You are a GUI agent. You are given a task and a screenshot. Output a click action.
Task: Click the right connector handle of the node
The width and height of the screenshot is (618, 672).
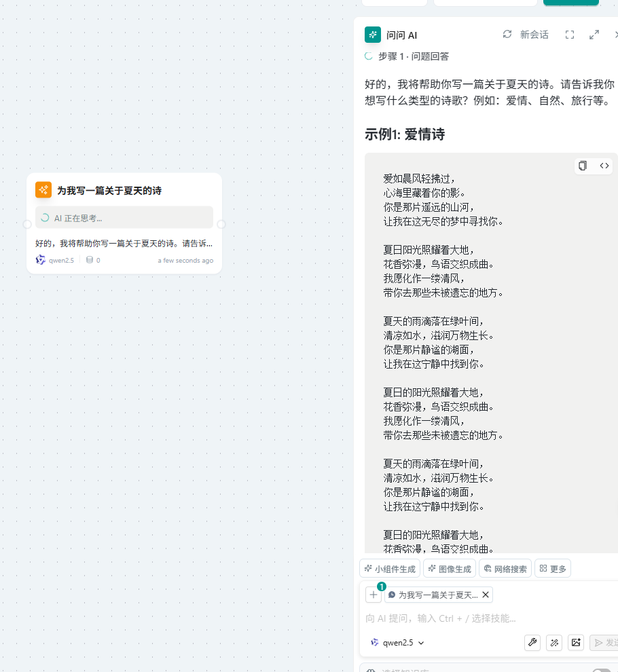221,224
